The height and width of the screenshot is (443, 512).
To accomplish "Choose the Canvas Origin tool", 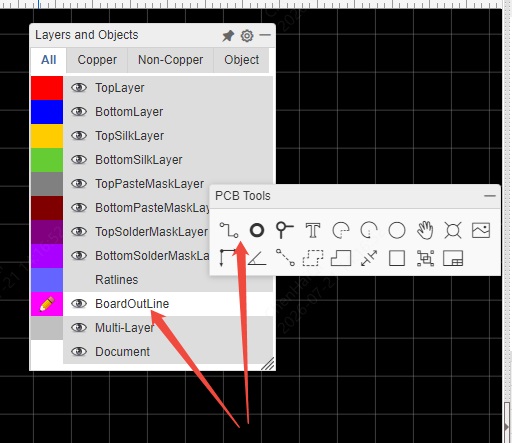I will click(228, 258).
